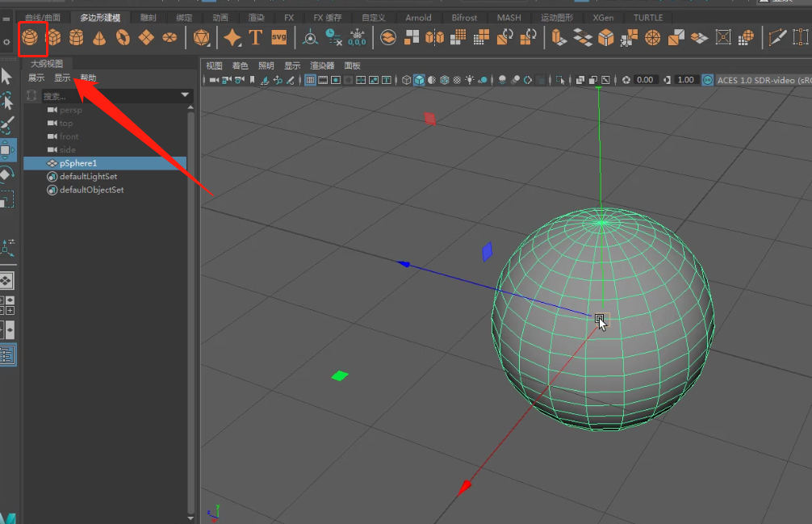Switch to the 多边形建模 shelf tab

pos(100,18)
